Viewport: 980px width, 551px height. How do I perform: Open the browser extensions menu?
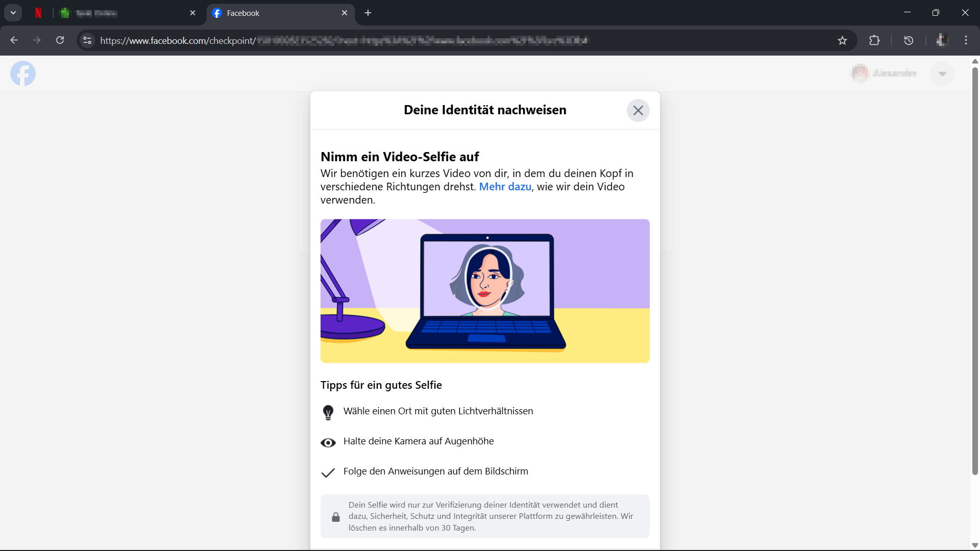tap(874, 40)
